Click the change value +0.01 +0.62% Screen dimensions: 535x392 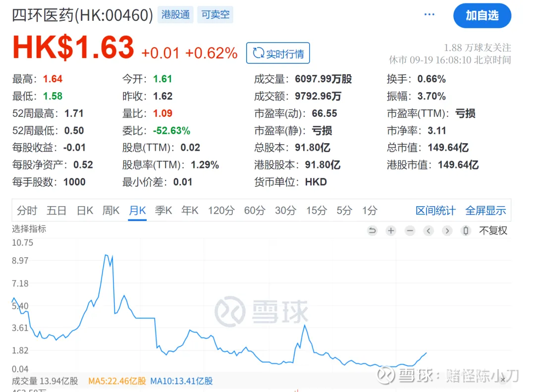[189, 53]
